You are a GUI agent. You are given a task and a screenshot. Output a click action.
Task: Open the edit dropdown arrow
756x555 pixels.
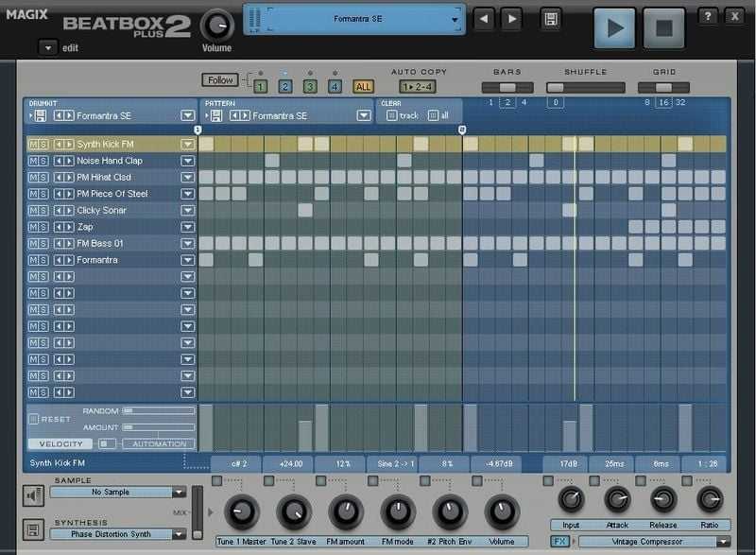[48, 48]
